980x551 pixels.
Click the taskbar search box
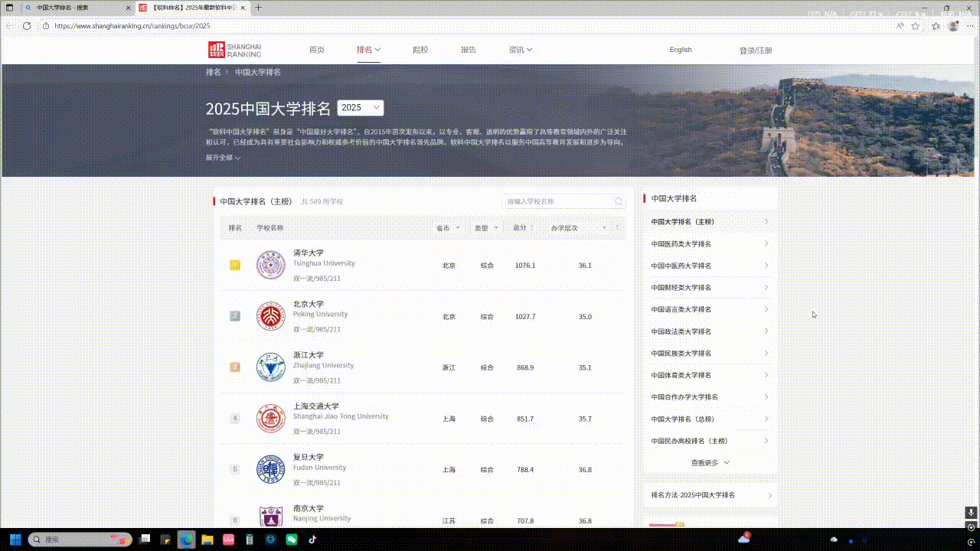(x=80, y=540)
